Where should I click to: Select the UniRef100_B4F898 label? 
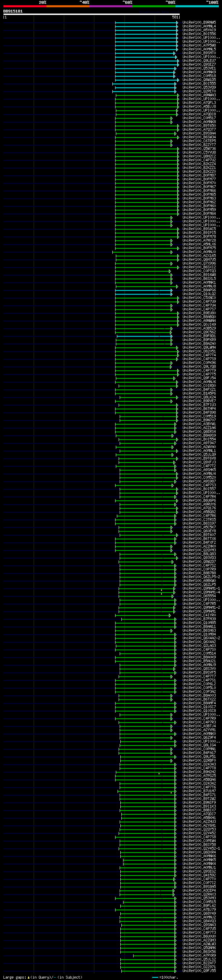(x=199, y=412)
